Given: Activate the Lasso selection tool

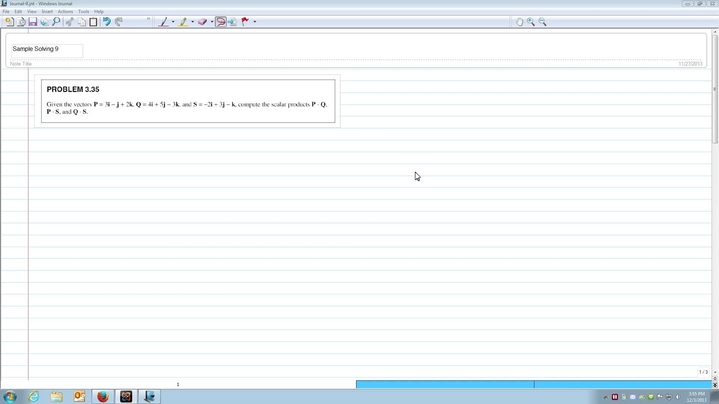Looking at the screenshot, I should coord(221,21).
